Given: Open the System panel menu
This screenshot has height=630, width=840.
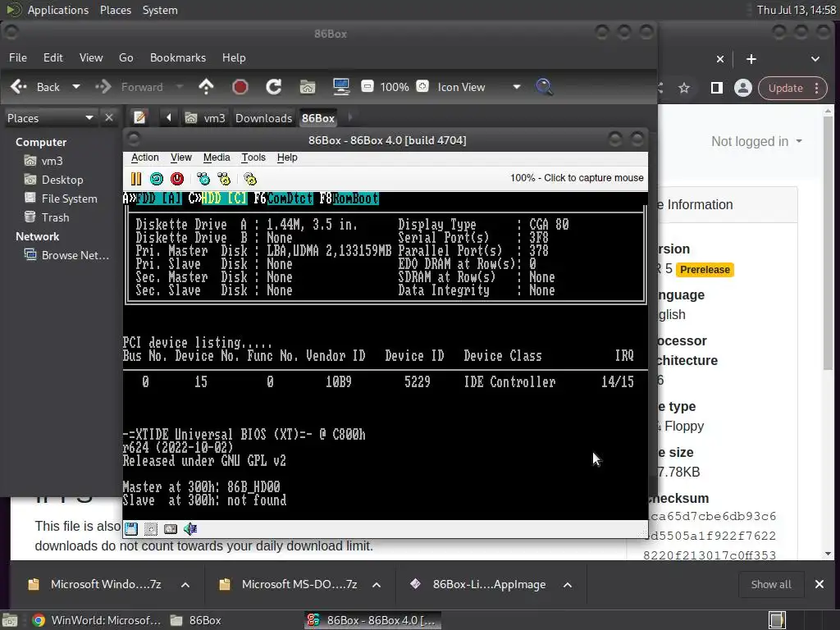Looking at the screenshot, I should pos(160,10).
